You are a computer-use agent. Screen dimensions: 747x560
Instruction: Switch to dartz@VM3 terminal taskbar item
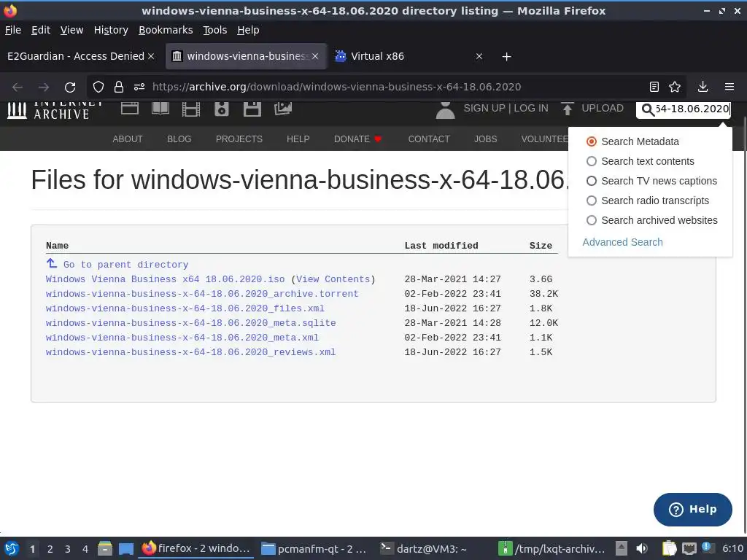pyautogui.click(x=424, y=549)
